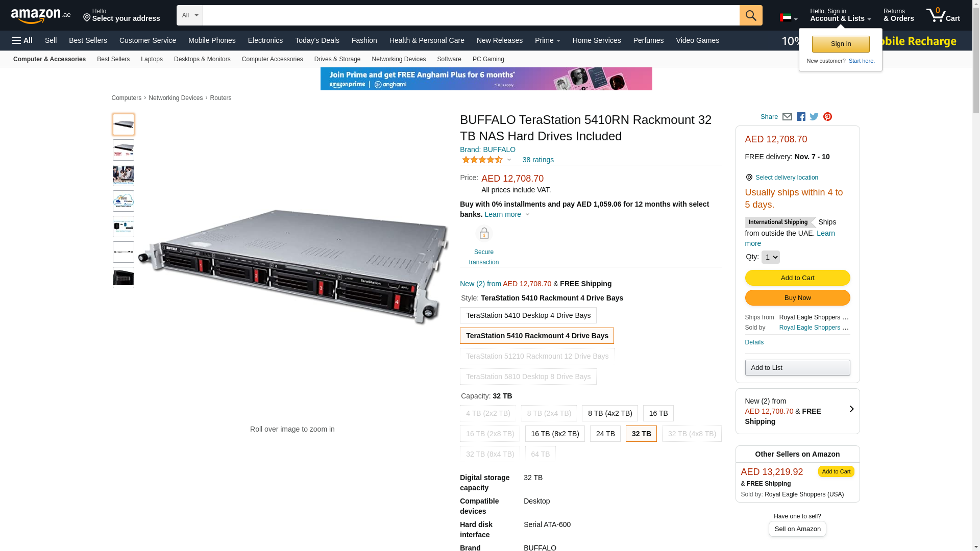Viewport: 980px width, 551px height.
Task: Click the Amazon.ae logo
Action: (41, 16)
